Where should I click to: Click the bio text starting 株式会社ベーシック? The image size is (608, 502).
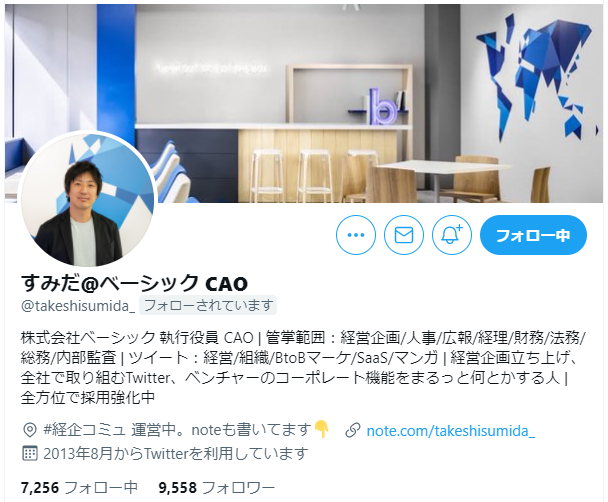[x=303, y=367]
